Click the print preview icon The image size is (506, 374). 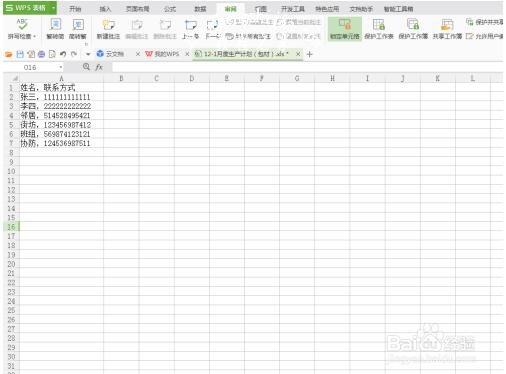pyautogui.click(x=52, y=54)
